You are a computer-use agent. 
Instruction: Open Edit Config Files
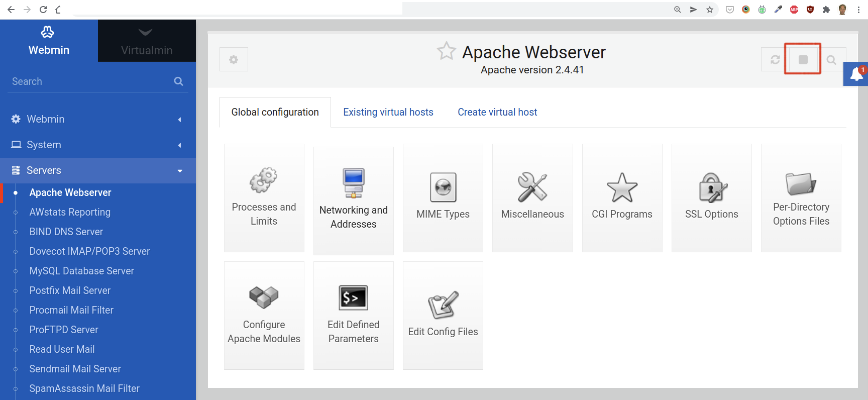pyautogui.click(x=443, y=315)
